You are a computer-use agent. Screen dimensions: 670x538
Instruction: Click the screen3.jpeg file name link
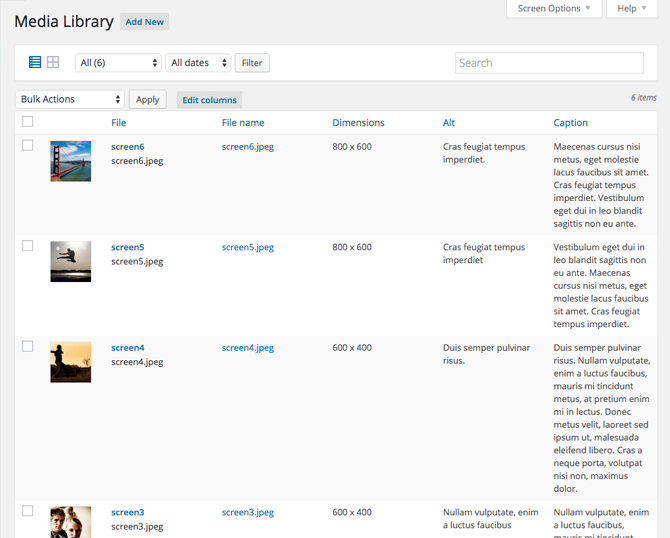[248, 512]
